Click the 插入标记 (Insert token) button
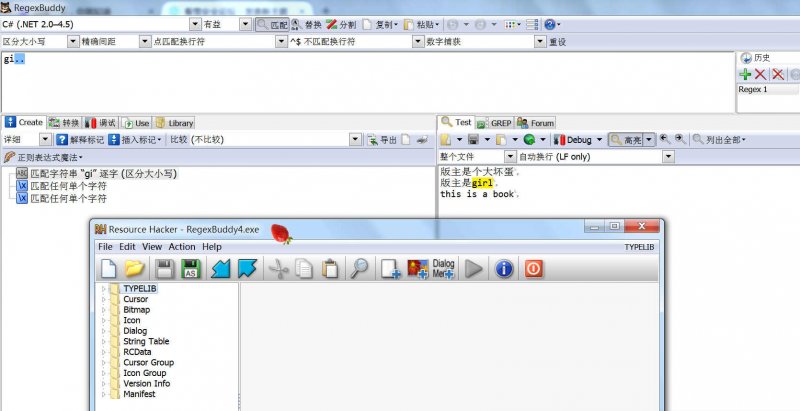 [136, 140]
